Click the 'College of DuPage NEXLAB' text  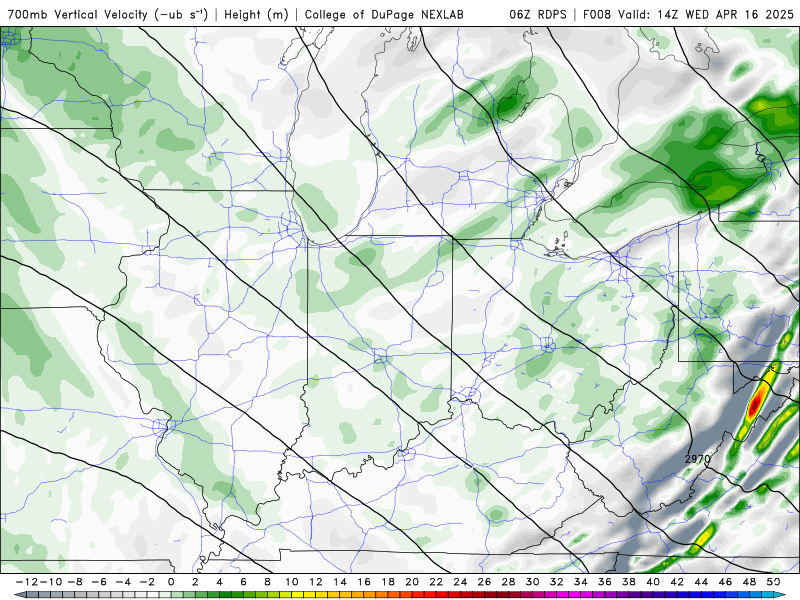pos(384,15)
